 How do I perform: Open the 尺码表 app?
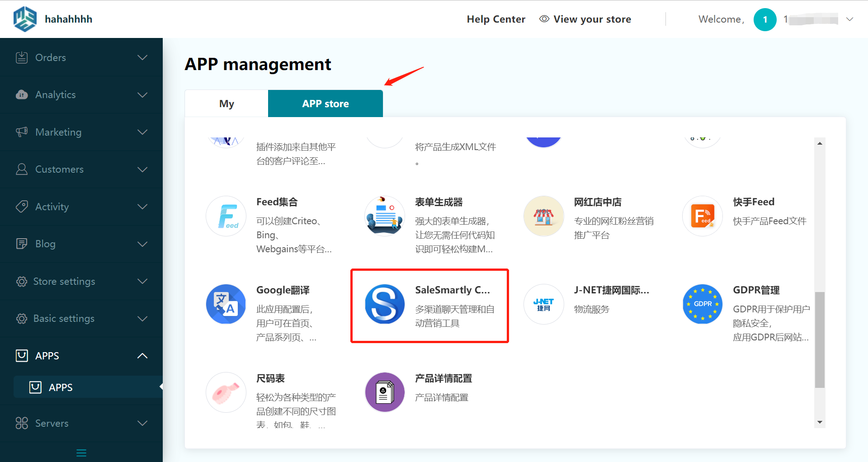coord(226,392)
